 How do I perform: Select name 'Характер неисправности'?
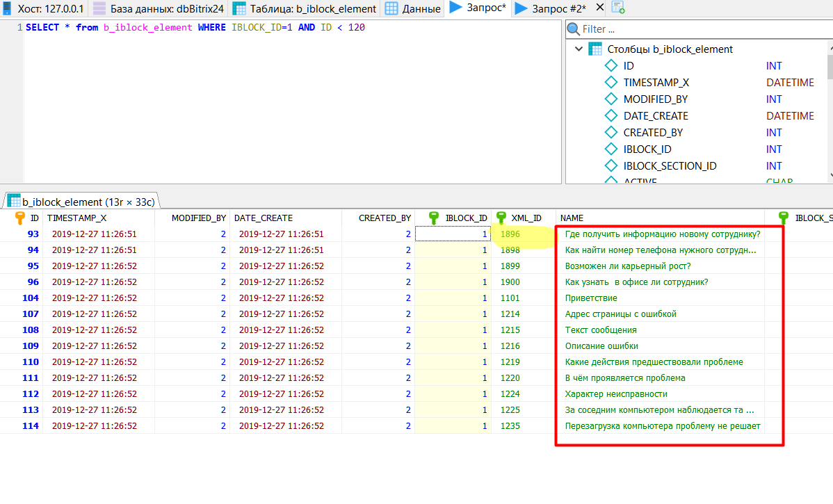616,393
